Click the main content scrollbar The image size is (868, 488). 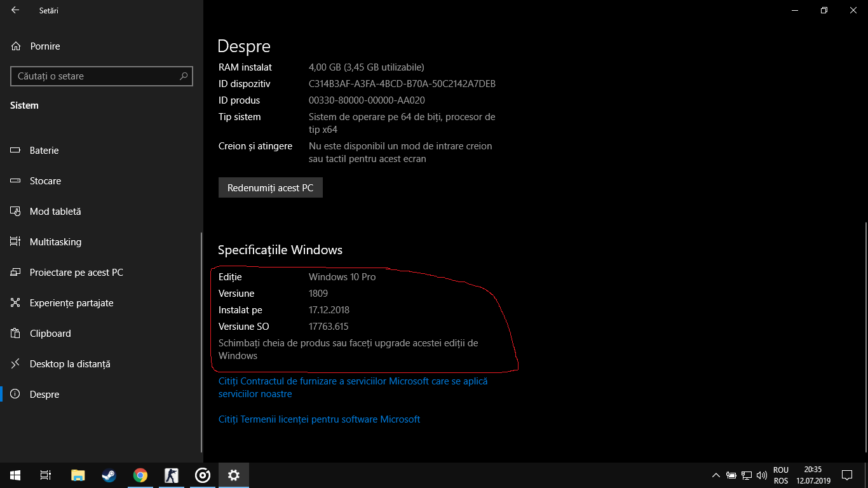(x=865, y=338)
